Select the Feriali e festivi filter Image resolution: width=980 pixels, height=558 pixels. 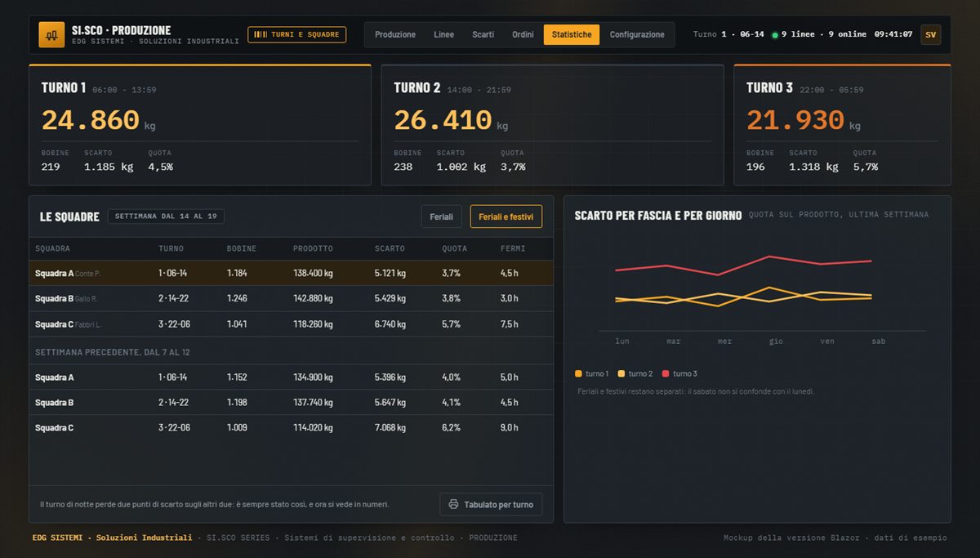506,217
